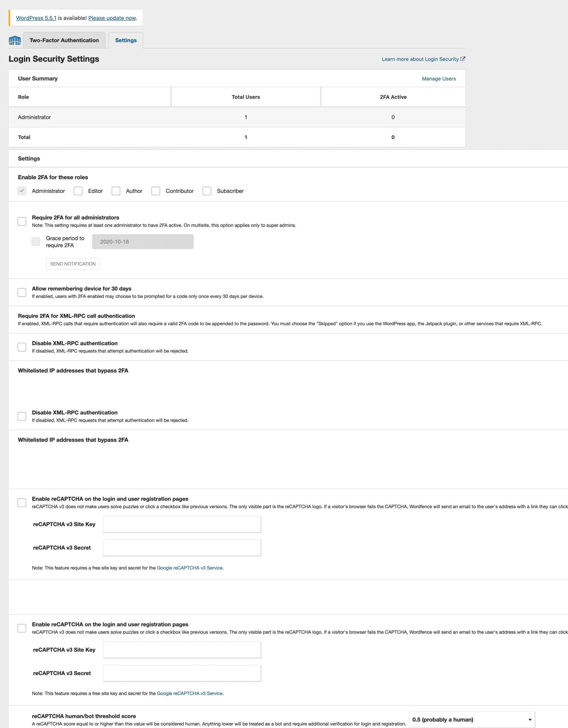This screenshot has height=728, width=568.
Task: Enable 2FA for Subscriber role
Action: point(207,191)
